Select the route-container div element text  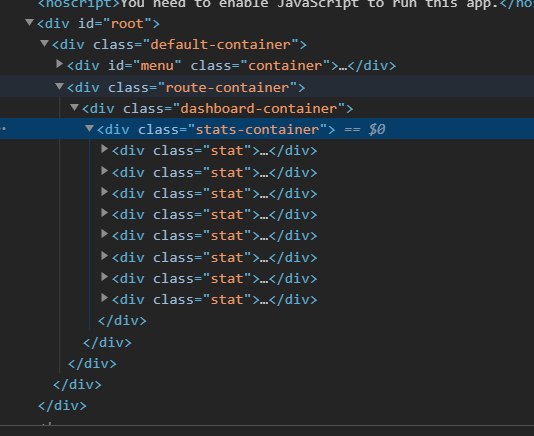186,88
